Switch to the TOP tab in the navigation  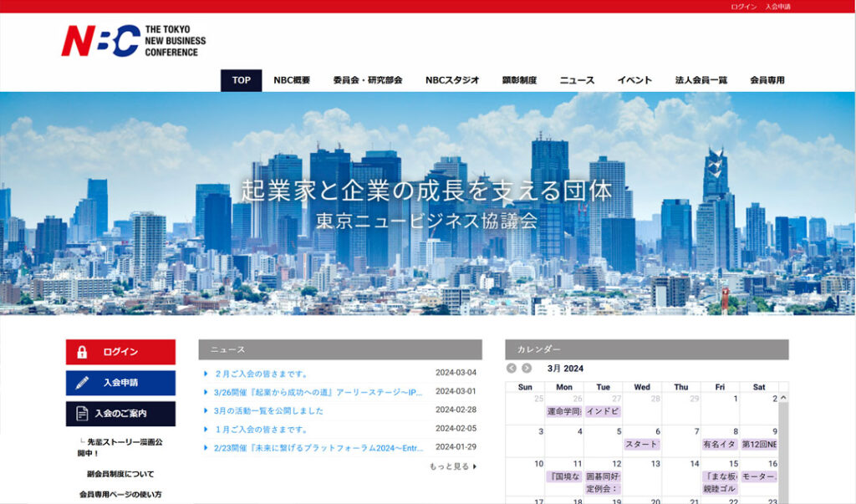[x=240, y=80]
